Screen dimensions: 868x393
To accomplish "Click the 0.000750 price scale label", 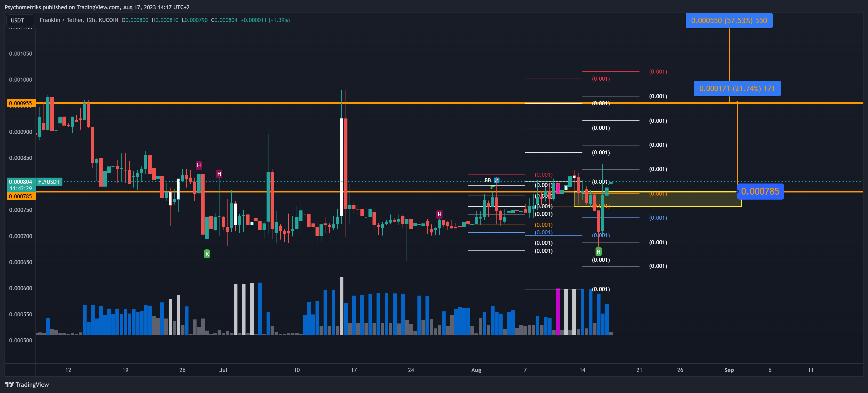I will [21, 210].
